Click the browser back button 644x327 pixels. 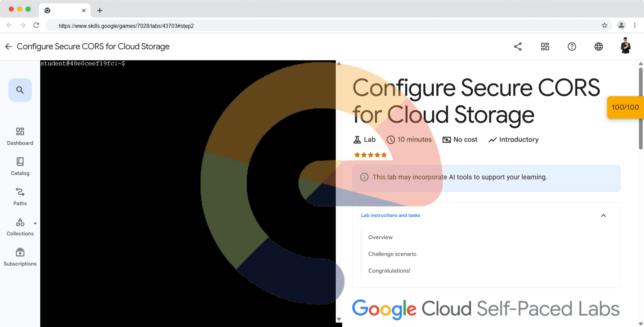[x=9, y=25]
